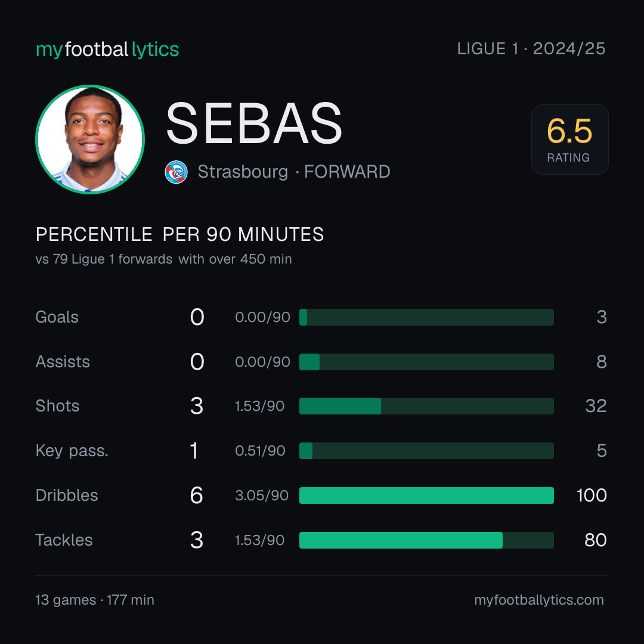Click the Strasbourg · FORWARD text
Screen dimensions: 644x644
(294, 172)
